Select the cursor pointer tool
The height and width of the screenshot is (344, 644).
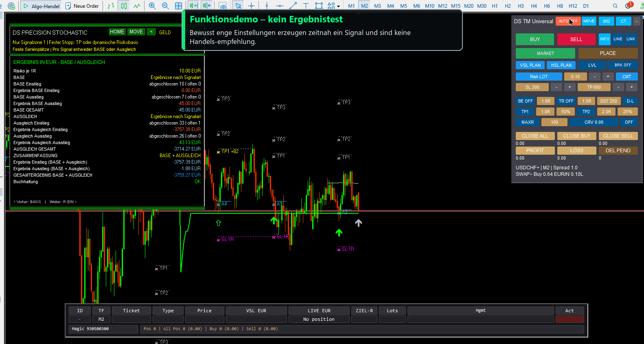(238, 6)
